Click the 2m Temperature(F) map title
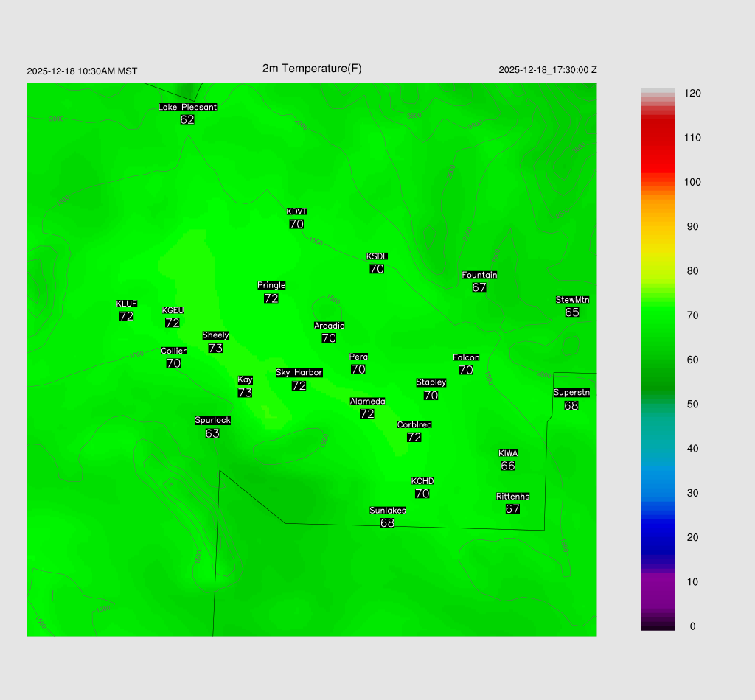 pos(312,69)
